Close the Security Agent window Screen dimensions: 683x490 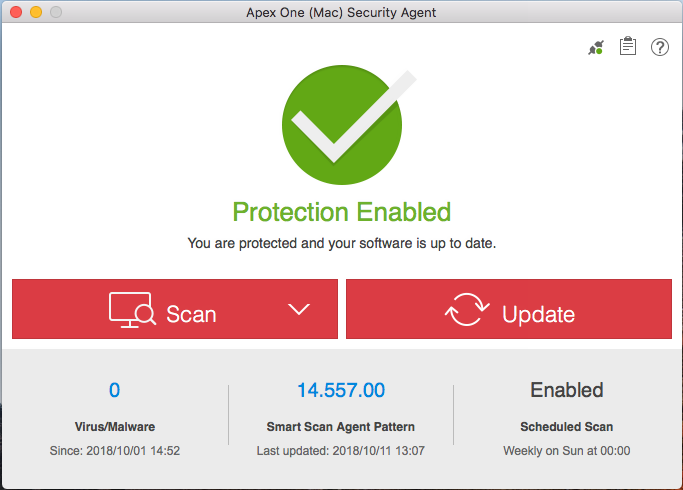pyautogui.click(x=15, y=13)
